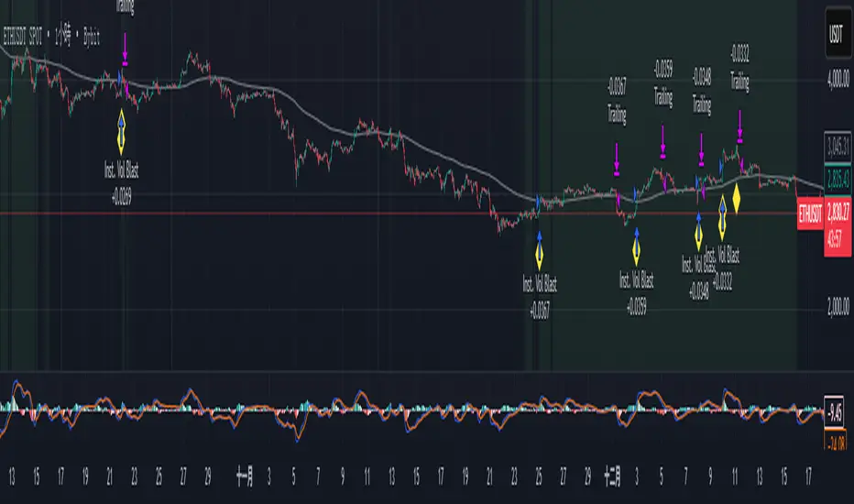
Task: Click the yellow diamond above +0.0269 label
Action: [122, 132]
